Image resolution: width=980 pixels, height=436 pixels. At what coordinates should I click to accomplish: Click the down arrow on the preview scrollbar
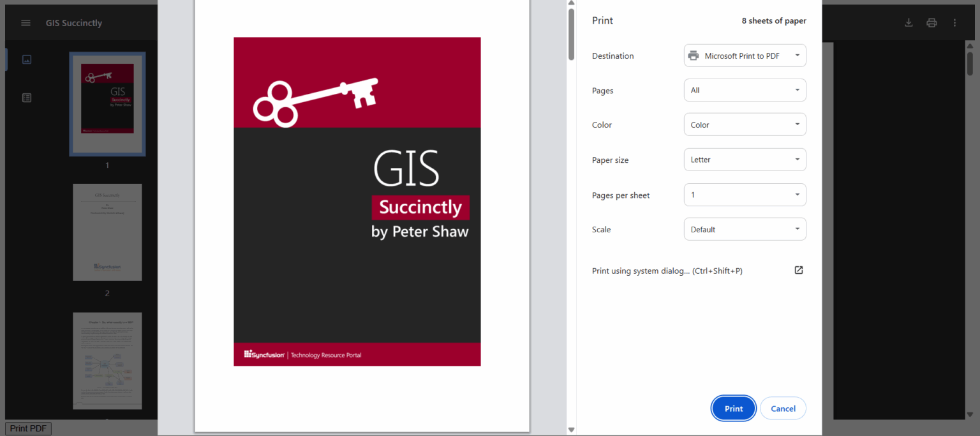(571, 430)
